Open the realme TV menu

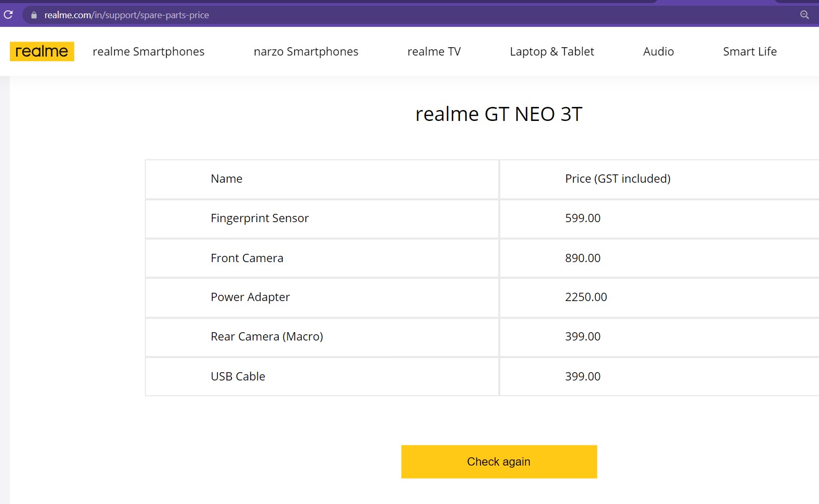point(434,51)
